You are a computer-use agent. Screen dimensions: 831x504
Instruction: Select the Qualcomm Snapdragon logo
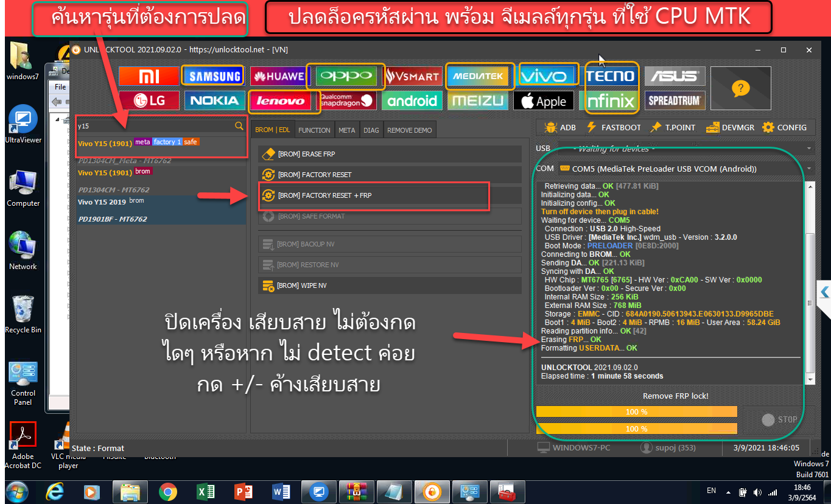pos(346,100)
